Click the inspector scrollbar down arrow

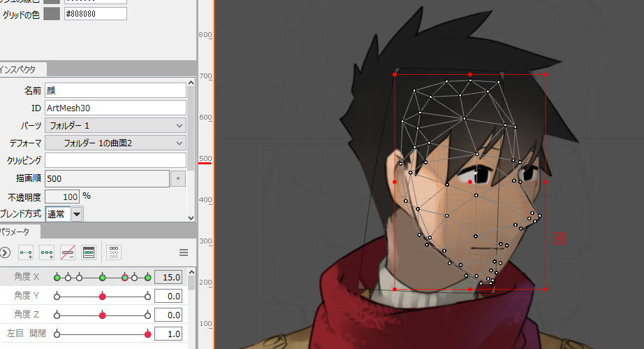tap(191, 218)
